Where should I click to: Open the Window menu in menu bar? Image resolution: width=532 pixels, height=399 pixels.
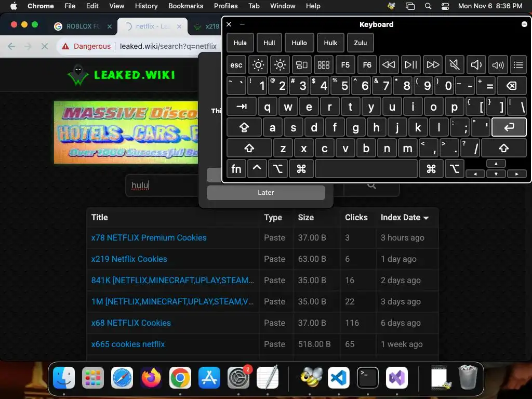click(283, 6)
